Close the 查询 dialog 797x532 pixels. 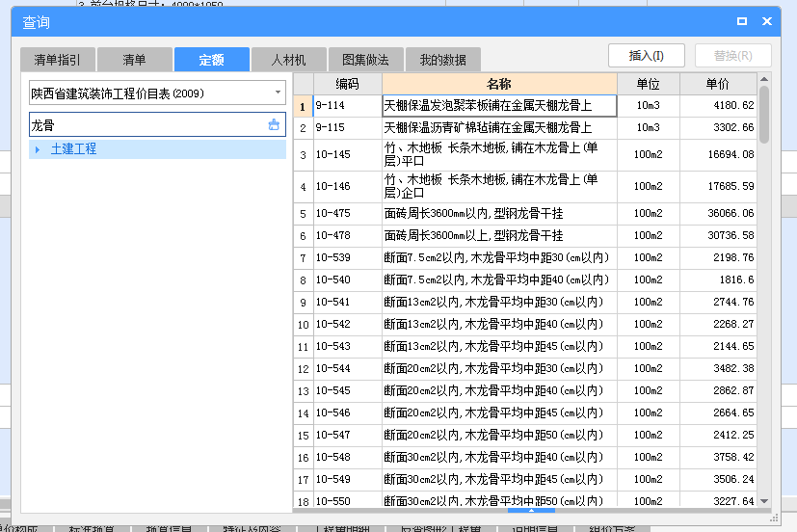pos(767,21)
